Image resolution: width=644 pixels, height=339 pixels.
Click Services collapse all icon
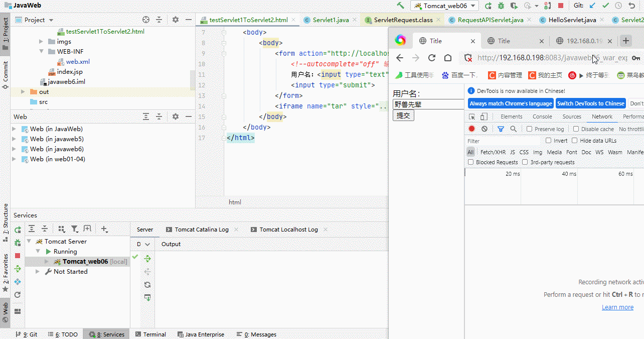(45, 229)
